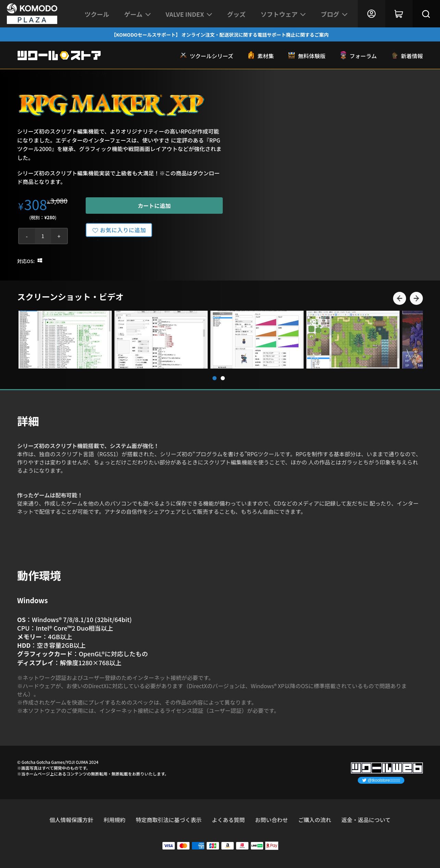
Task: Expand the ゲーム dropdown menu
Action: tap(137, 14)
